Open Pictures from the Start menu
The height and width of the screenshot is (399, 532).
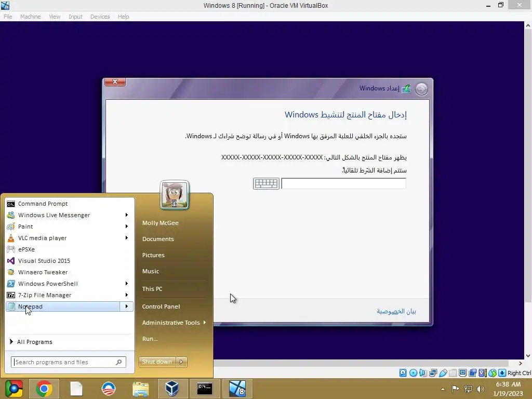point(153,255)
